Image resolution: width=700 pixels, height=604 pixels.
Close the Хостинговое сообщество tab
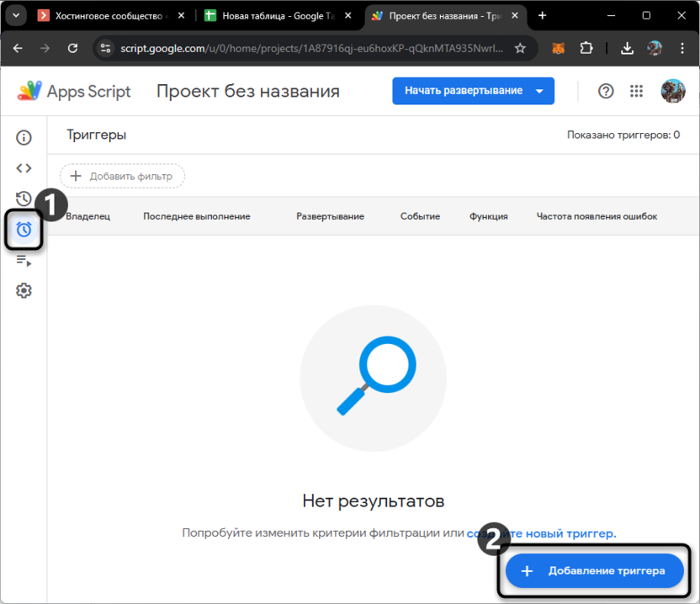click(181, 16)
